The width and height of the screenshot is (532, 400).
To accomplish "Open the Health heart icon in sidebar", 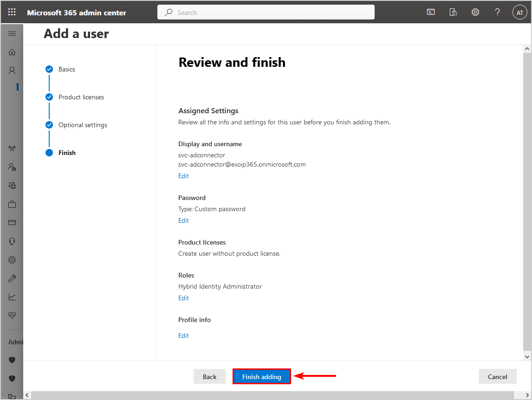I will click(12, 316).
